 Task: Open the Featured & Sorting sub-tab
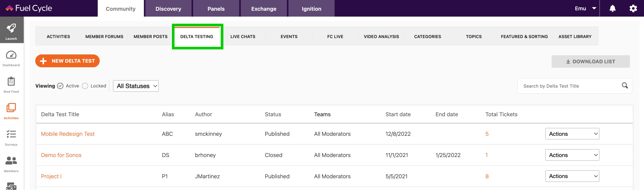[x=524, y=37]
